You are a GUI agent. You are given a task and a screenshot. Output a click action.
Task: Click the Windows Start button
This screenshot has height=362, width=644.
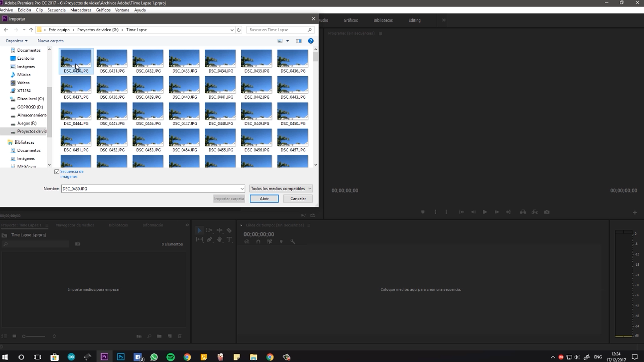click(x=5, y=357)
